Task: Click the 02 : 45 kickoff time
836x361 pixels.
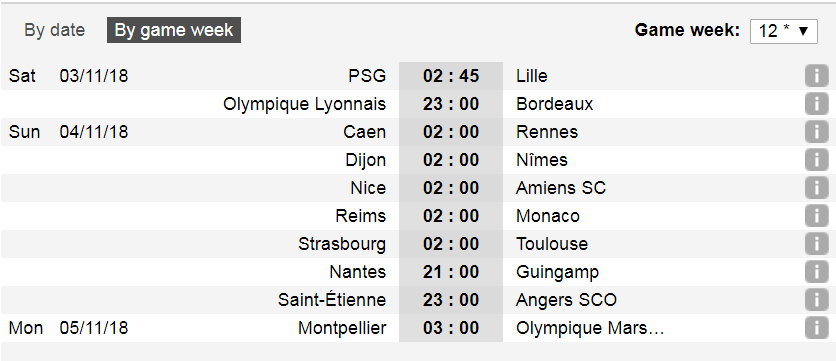Action: tap(451, 76)
